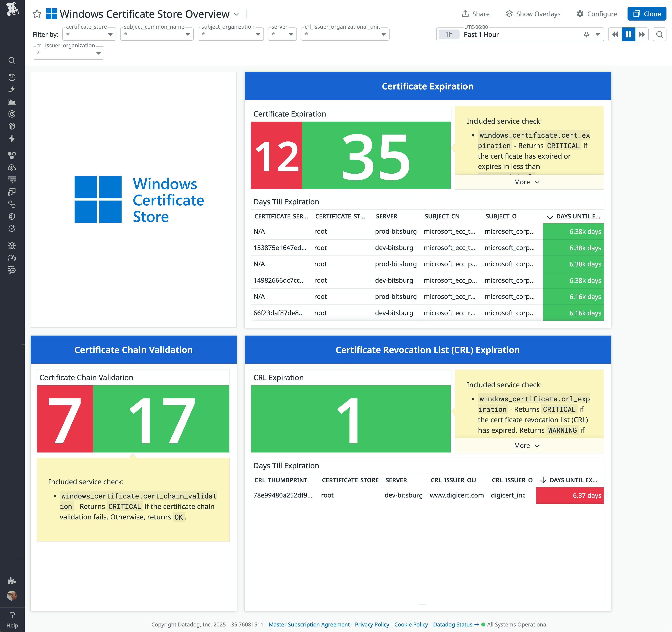Open the dashboards area-chart icon in the sidebar
The width and height of the screenshot is (672, 632).
coord(12,102)
